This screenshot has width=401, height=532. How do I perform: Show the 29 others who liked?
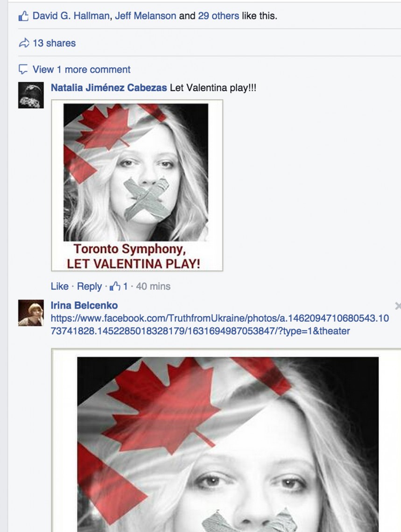(218, 16)
